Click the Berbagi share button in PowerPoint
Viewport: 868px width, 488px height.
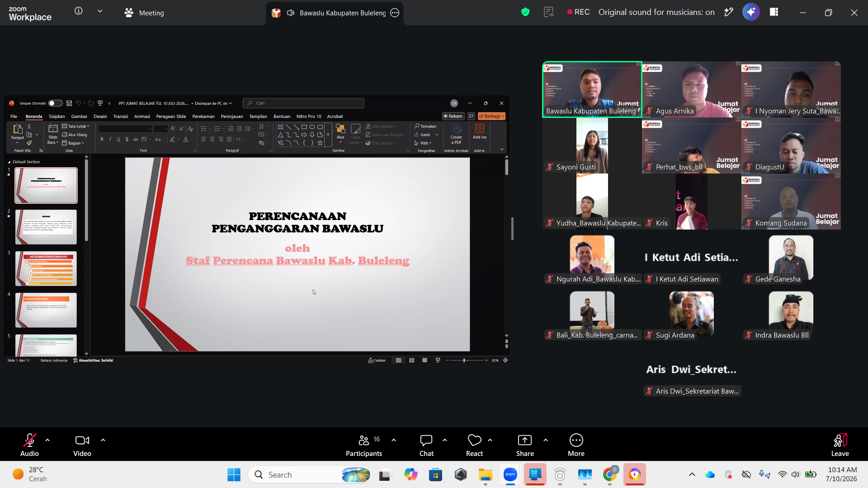click(x=492, y=116)
